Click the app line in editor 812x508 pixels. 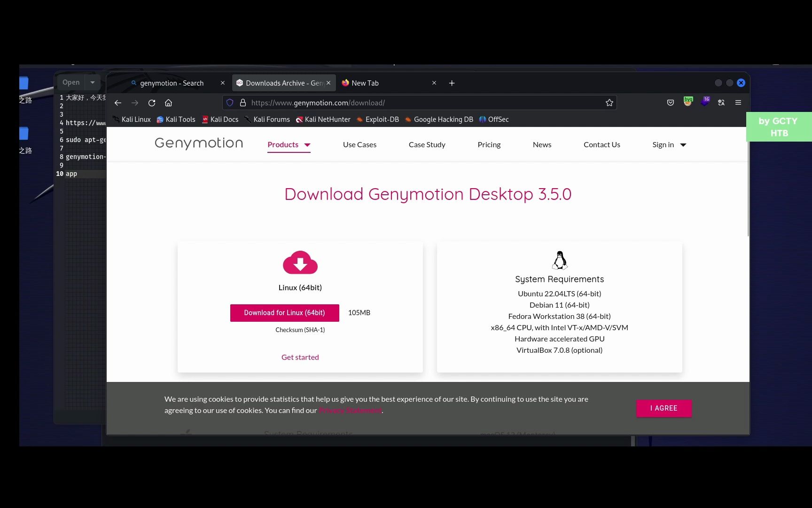click(71, 174)
